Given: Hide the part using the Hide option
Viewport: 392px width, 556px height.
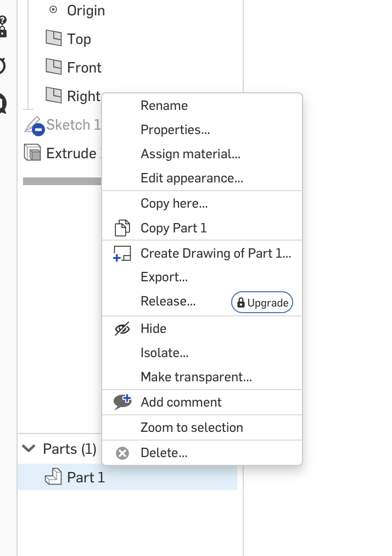Looking at the screenshot, I should pos(153,329).
